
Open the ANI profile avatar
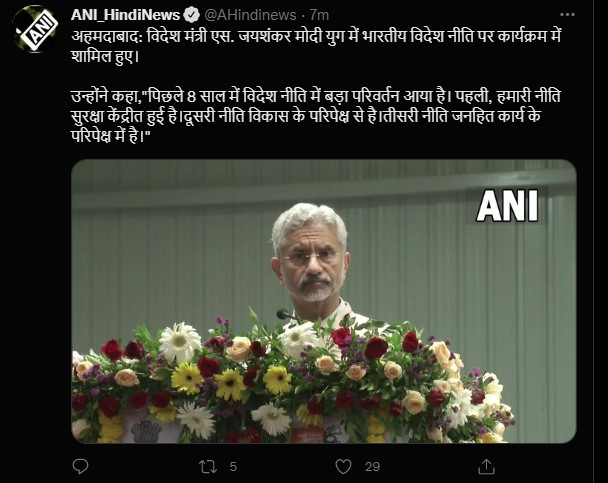click(x=36, y=29)
